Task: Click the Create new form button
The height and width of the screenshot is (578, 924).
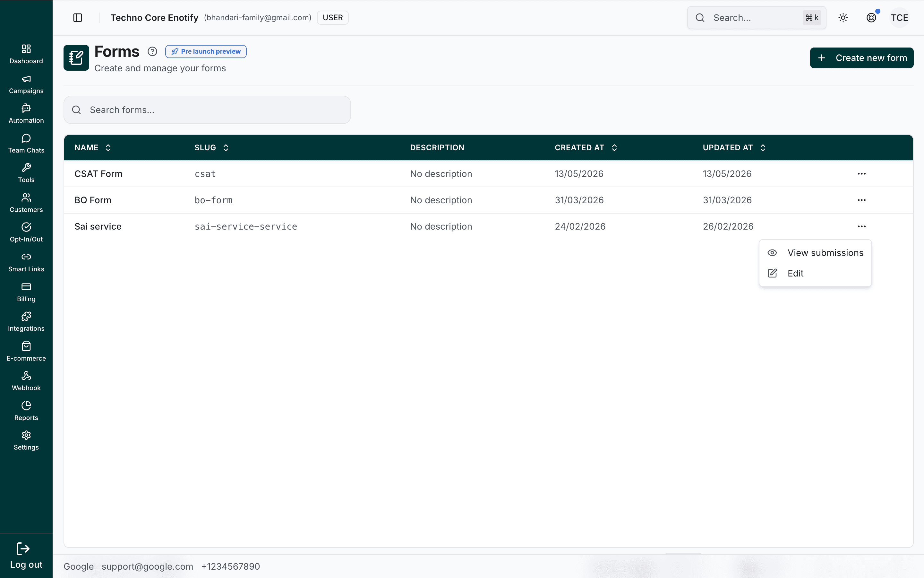Action: [862, 58]
